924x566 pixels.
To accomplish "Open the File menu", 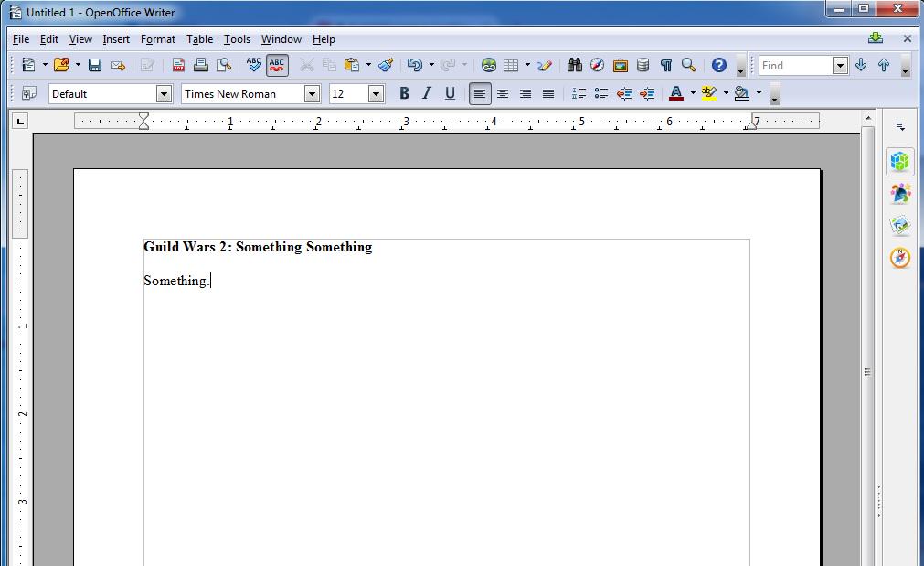I will (x=21, y=39).
